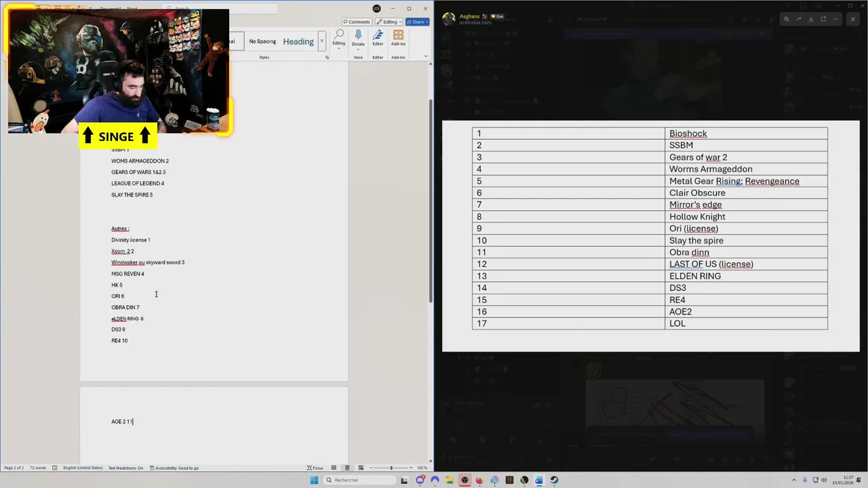Open the Styles pane dialog launcher
The width and height of the screenshot is (868, 488).
(x=327, y=58)
